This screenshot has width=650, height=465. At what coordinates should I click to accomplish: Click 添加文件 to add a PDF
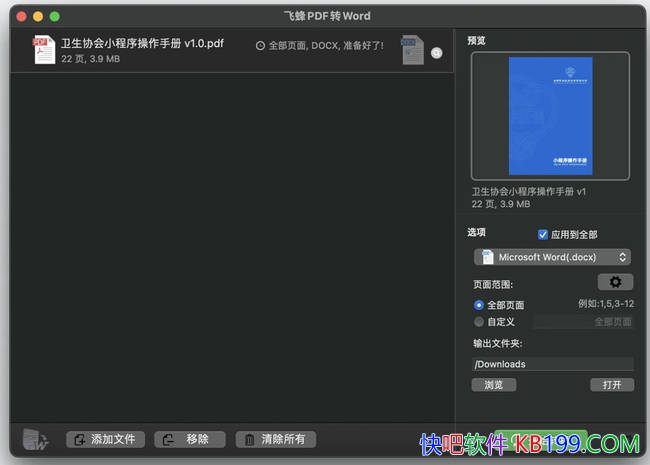106,439
